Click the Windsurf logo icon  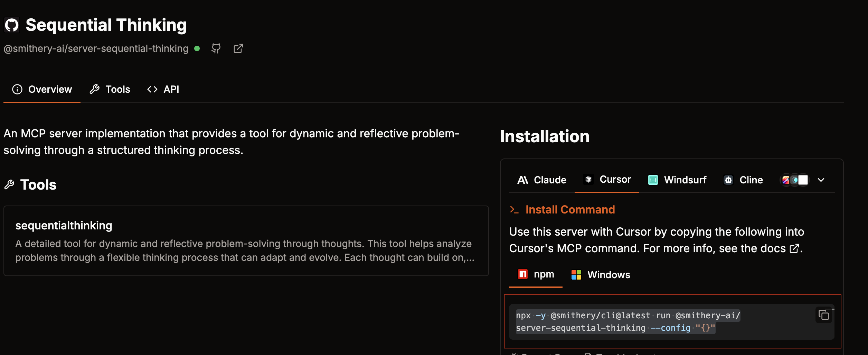(x=653, y=180)
